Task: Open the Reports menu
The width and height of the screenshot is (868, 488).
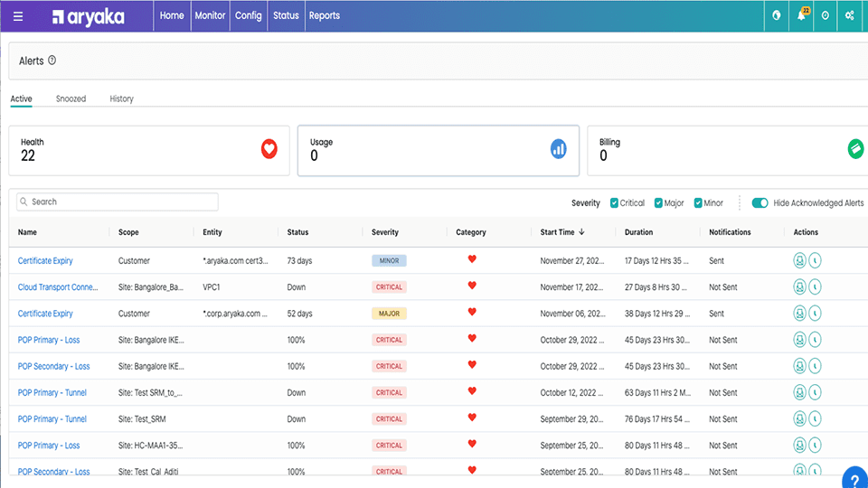Action: pos(325,15)
